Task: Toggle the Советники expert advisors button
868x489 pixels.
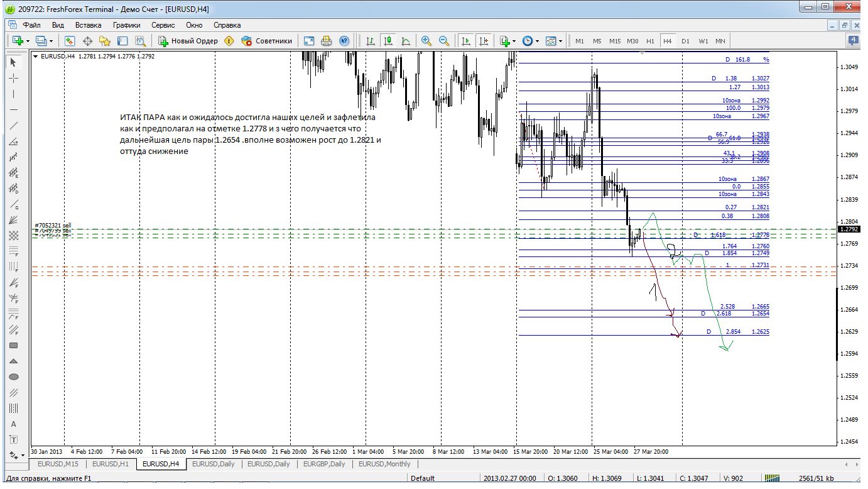Action: pyautogui.click(x=267, y=41)
